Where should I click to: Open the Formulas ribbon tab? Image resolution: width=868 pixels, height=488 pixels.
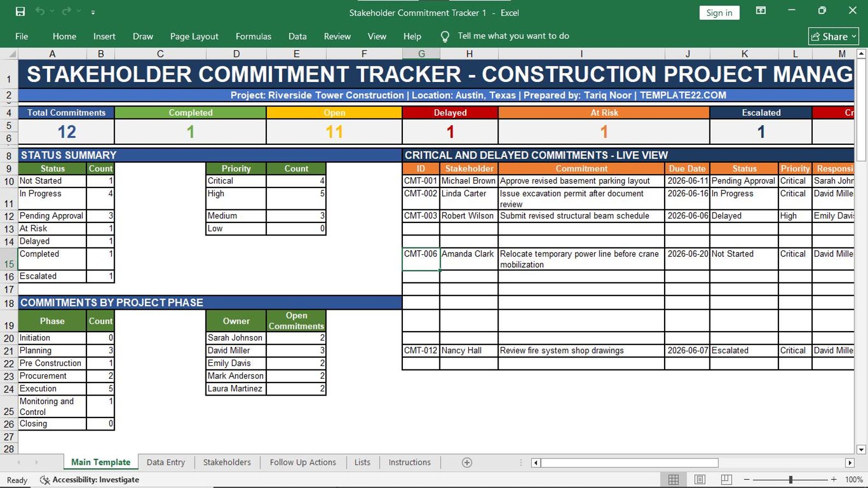click(x=253, y=36)
